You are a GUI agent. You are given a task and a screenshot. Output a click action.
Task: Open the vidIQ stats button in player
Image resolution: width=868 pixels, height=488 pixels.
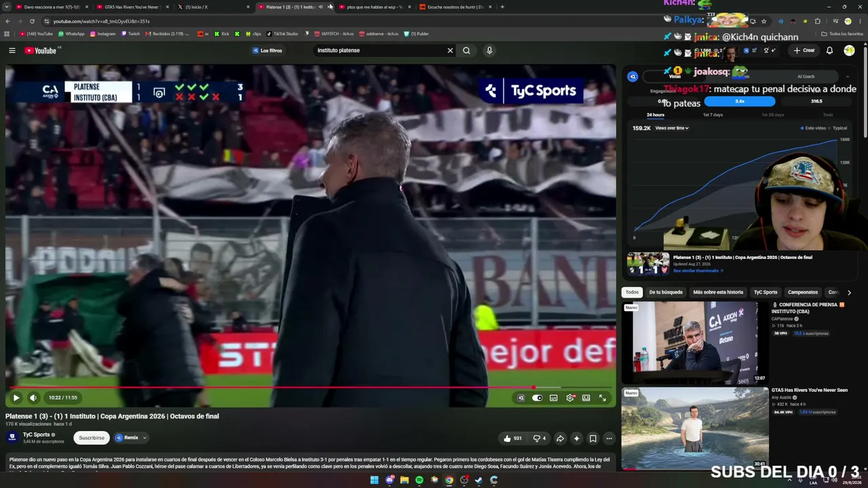tap(521, 398)
